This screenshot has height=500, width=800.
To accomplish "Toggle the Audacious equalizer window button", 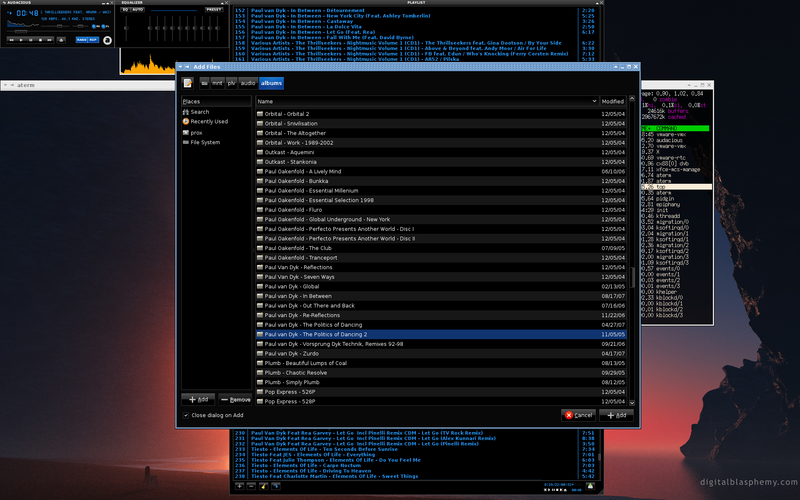I will pyautogui.click(x=94, y=27).
